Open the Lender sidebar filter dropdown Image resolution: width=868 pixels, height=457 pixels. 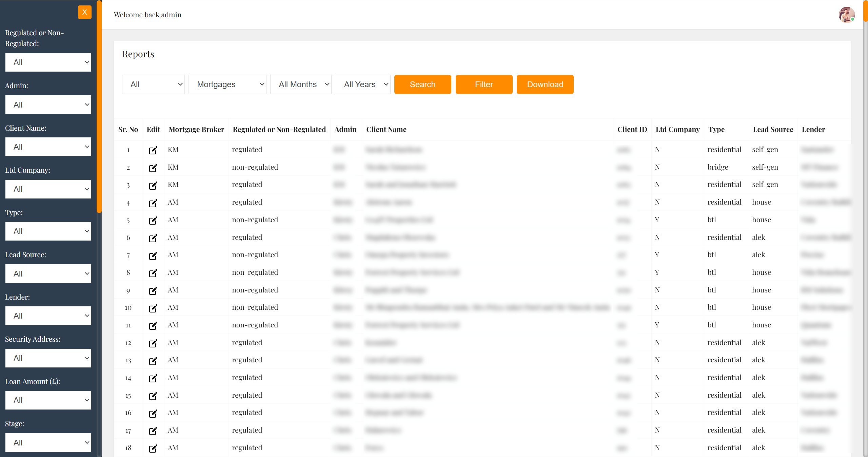(48, 316)
